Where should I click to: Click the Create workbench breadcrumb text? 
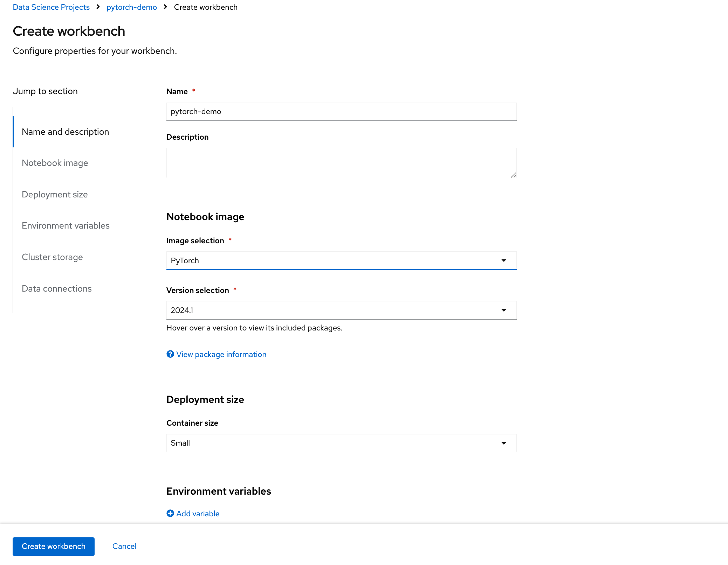(206, 7)
